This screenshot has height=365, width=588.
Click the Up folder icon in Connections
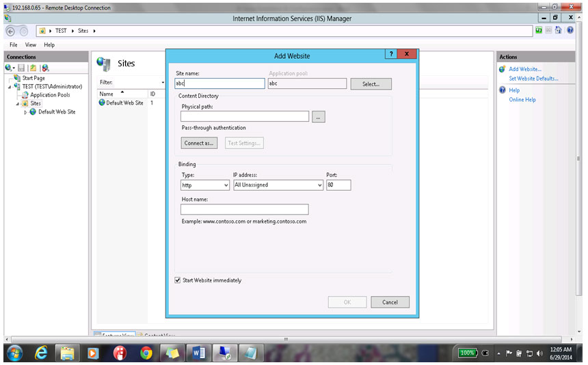(x=33, y=68)
